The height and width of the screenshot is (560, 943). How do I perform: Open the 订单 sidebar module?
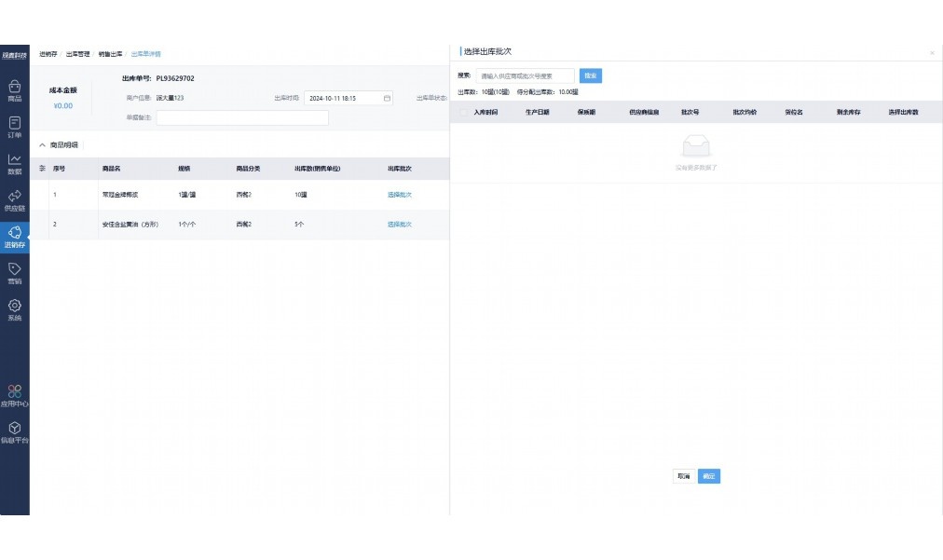pyautogui.click(x=14, y=127)
